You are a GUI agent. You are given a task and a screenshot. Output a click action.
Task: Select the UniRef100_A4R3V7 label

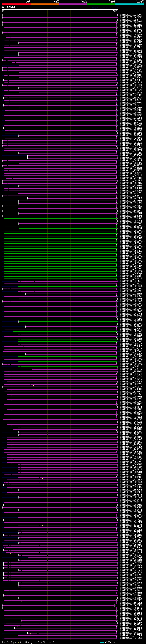point(131,35)
